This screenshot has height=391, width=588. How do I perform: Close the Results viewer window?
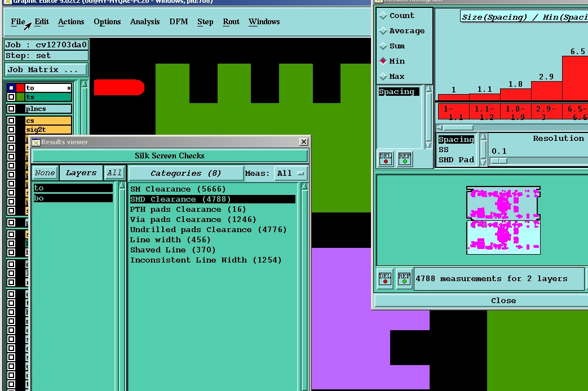304,142
